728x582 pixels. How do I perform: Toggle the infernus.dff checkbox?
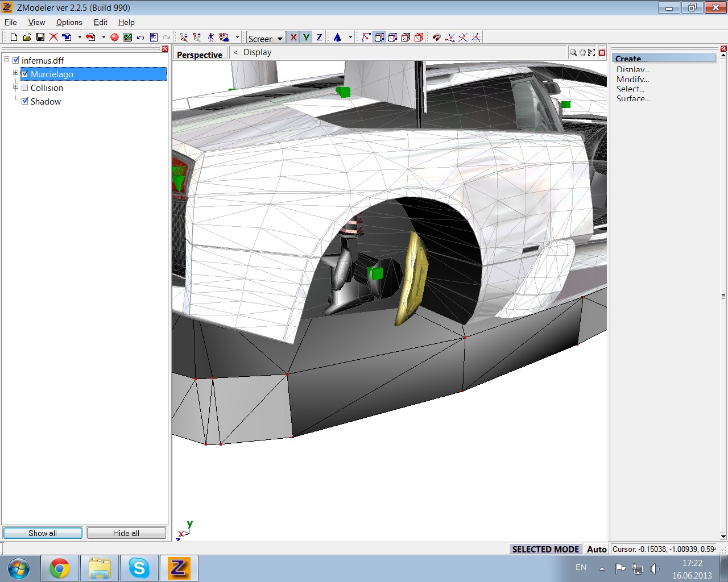(x=16, y=60)
